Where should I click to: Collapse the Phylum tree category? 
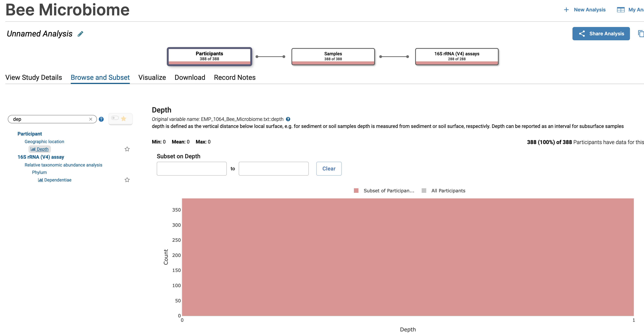tap(39, 172)
